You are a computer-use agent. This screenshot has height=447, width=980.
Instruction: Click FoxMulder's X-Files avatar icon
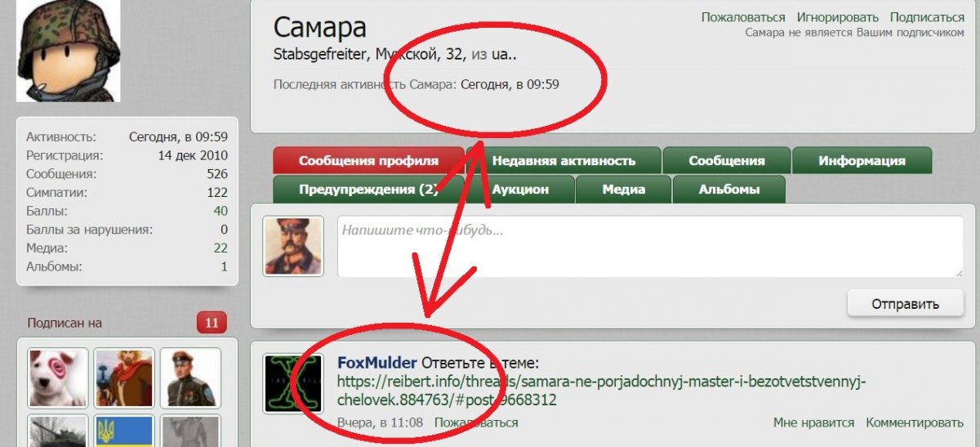pyautogui.click(x=292, y=384)
